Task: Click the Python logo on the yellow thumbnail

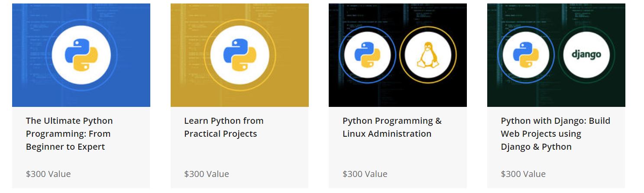Action: point(239,55)
